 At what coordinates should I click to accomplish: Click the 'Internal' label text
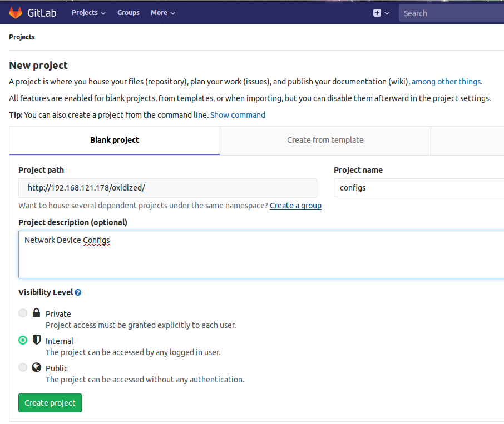click(60, 341)
